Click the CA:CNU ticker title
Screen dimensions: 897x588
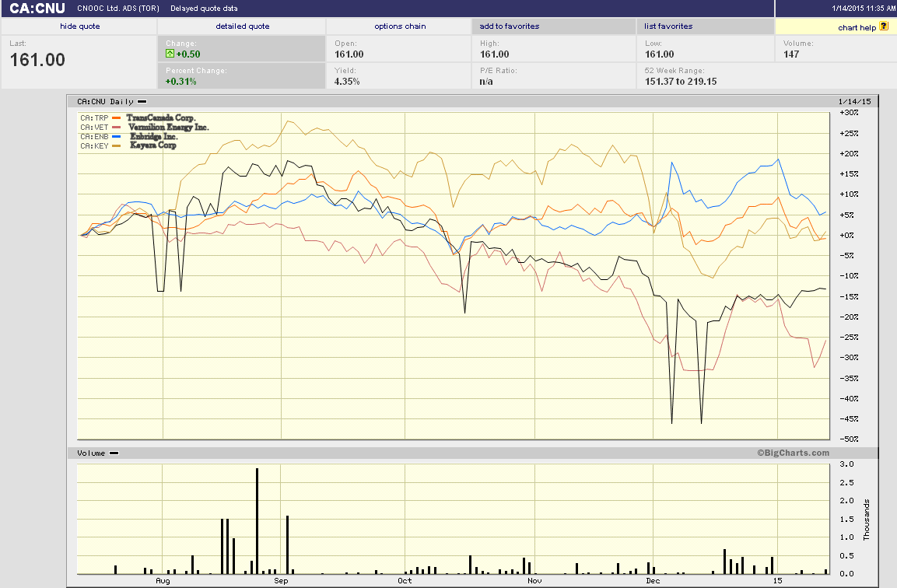tap(37, 9)
